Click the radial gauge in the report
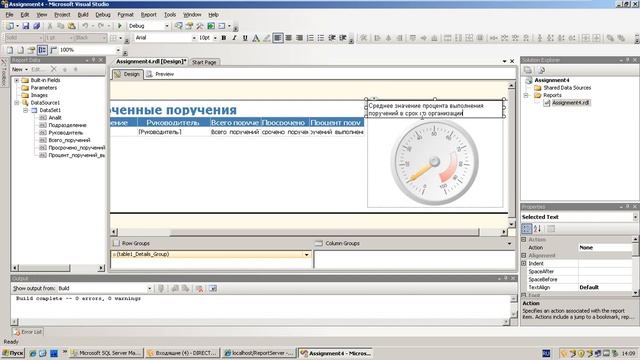The width and height of the screenshot is (640, 360). point(434,162)
